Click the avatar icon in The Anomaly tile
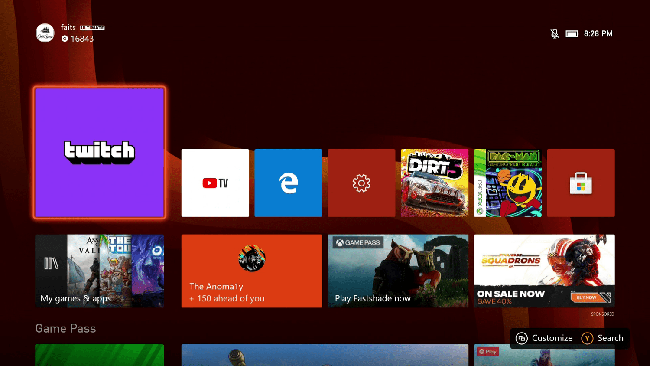The height and width of the screenshot is (366, 650). [252, 258]
